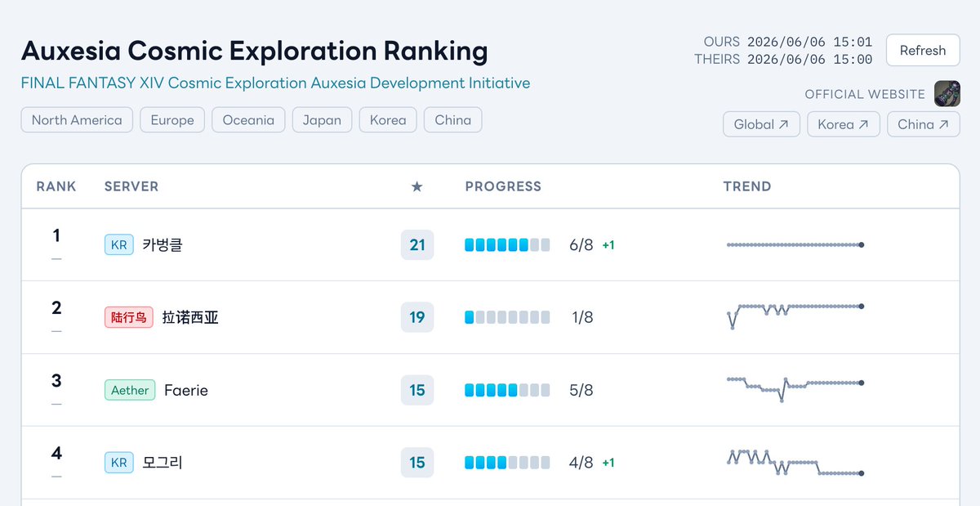The width and height of the screenshot is (980, 506).
Task: Click the star count 19 for 拉诺西亚
Action: (x=417, y=317)
